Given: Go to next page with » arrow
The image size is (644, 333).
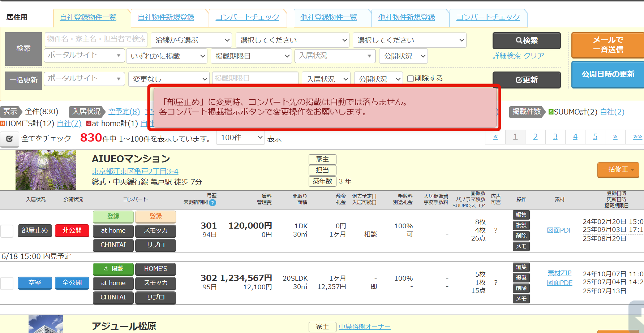Looking at the screenshot, I should 615,137.
